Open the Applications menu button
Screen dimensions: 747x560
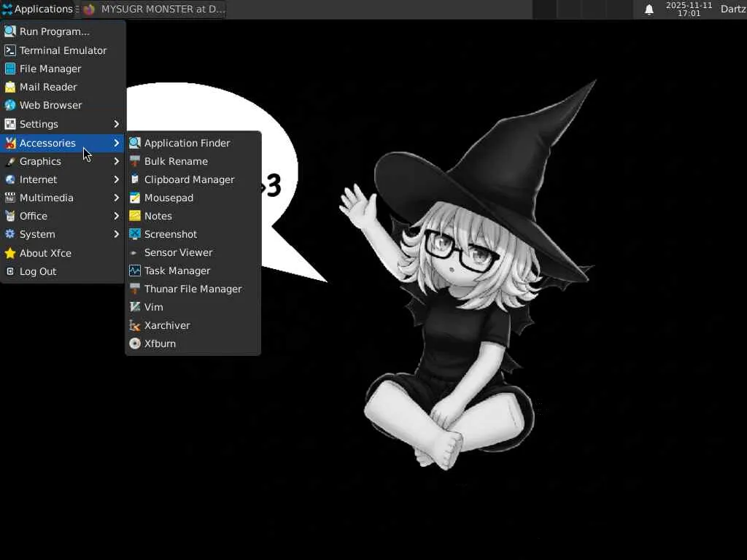point(38,9)
